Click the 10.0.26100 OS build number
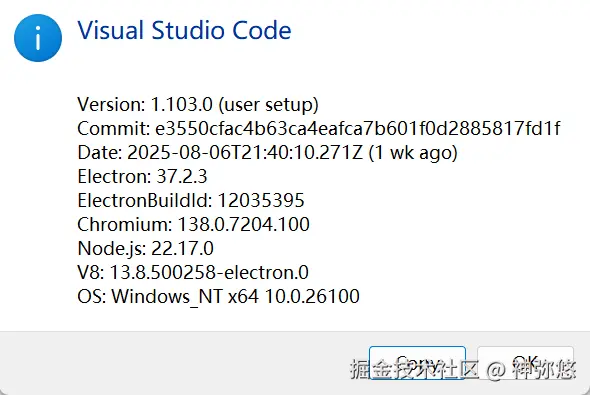The image size is (590, 395). (312, 296)
